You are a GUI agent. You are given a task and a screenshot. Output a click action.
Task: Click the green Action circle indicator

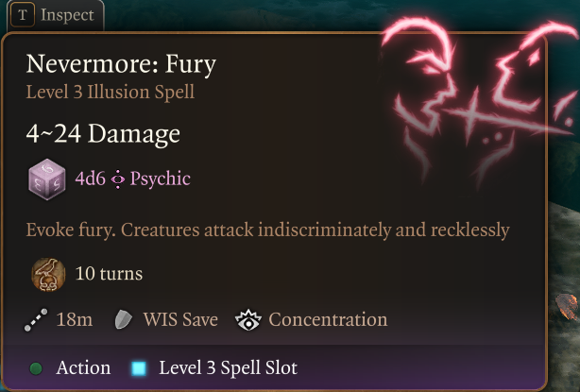[36, 368]
